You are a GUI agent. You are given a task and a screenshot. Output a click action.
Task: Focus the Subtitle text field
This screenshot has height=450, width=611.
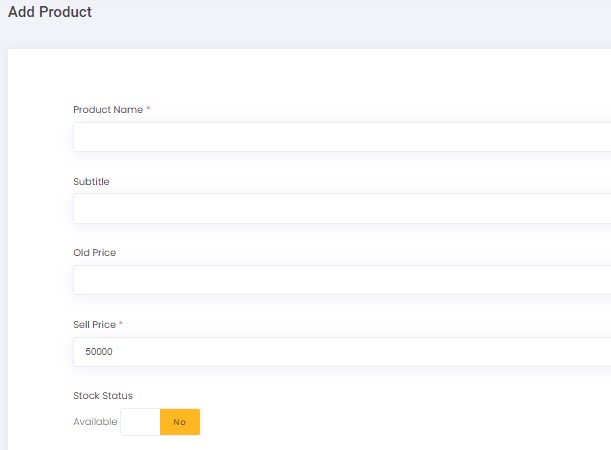(x=342, y=208)
